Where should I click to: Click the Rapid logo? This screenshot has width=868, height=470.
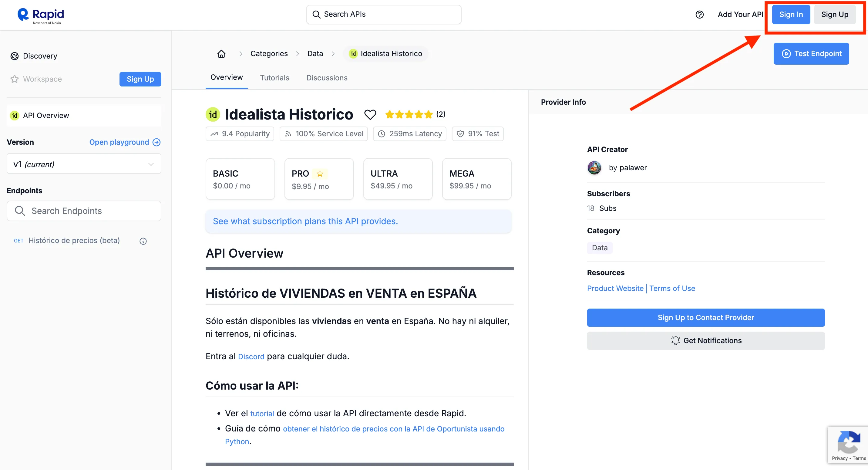(x=40, y=15)
